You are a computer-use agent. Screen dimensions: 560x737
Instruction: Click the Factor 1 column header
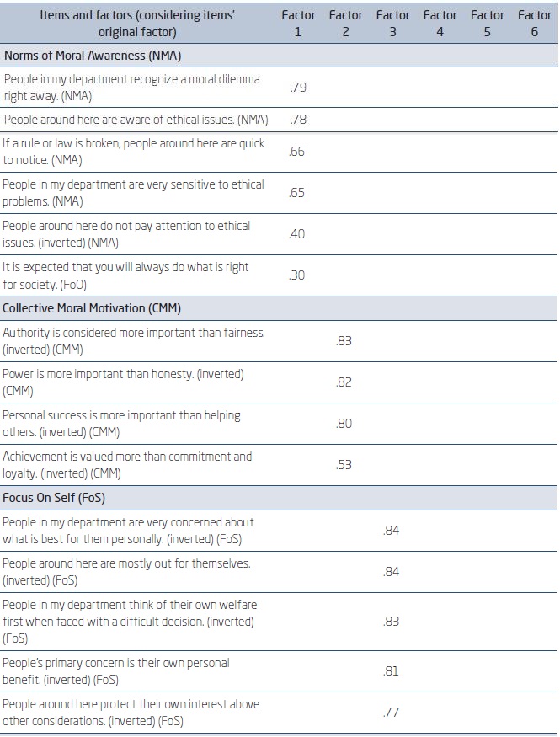(x=298, y=23)
